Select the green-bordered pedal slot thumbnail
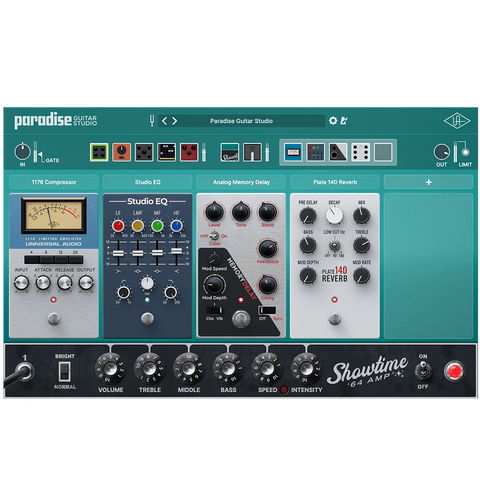The height and width of the screenshot is (480, 480). coord(99,152)
